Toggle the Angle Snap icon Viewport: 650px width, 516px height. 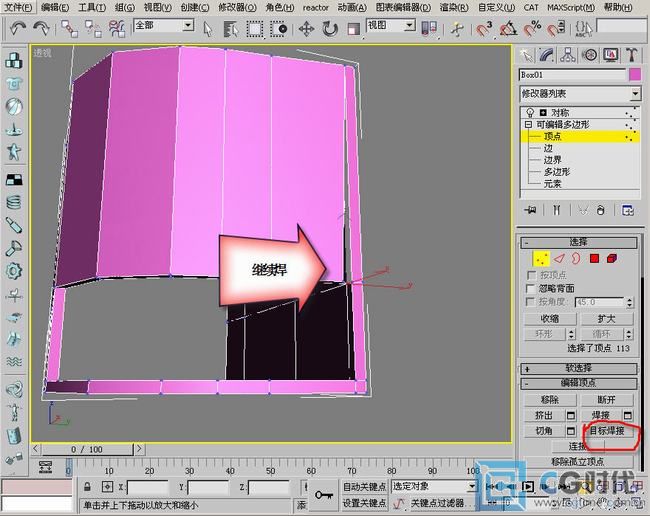pyautogui.click(x=508, y=29)
